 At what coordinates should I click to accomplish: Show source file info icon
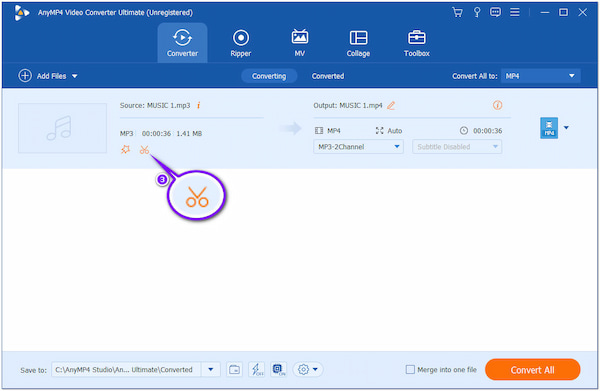click(199, 106)
